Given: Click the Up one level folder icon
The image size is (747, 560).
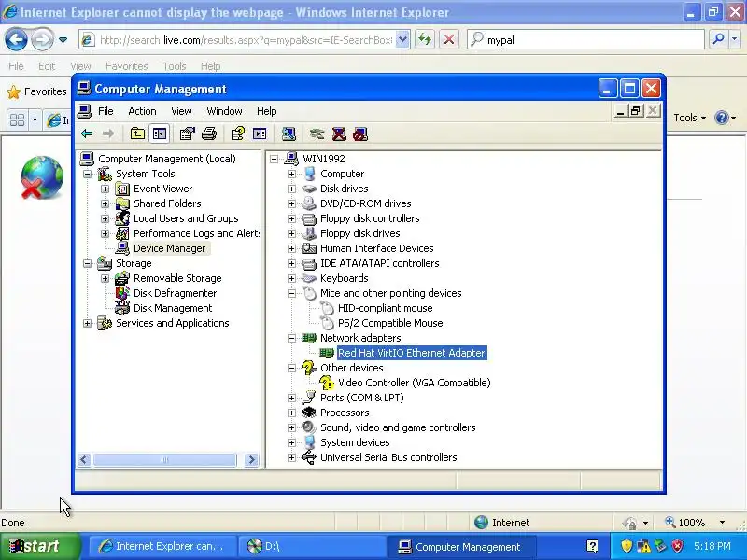Looking at the screenshot, I should (x=137, y=133).
